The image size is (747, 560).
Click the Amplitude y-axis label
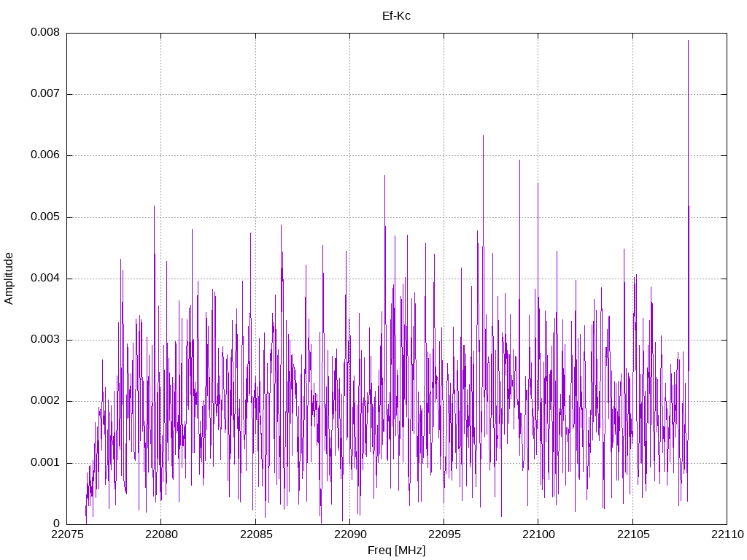[9, 279]
